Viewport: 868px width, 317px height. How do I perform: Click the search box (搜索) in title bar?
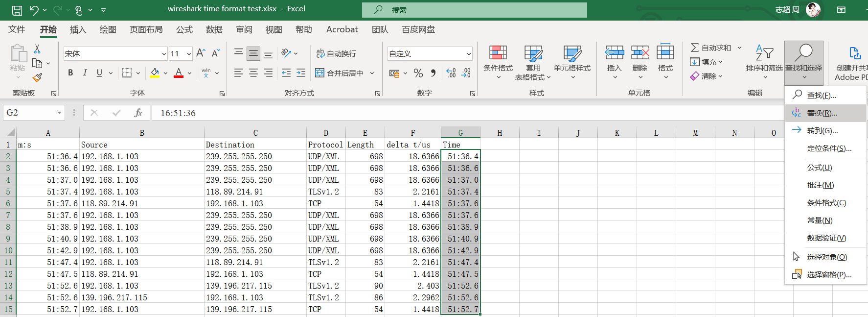pyautogui.click(x=474, y=10)
